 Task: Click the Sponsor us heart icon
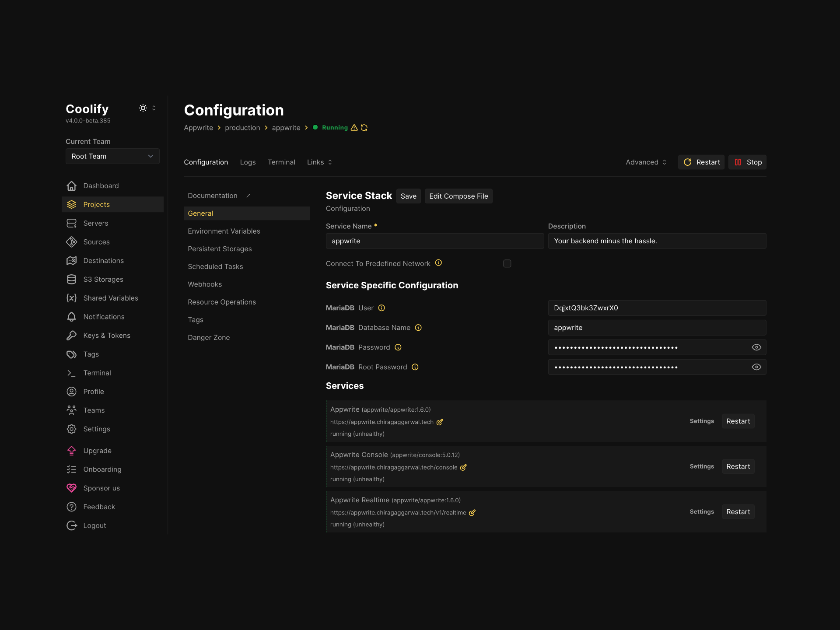click(x=71, y=488)
